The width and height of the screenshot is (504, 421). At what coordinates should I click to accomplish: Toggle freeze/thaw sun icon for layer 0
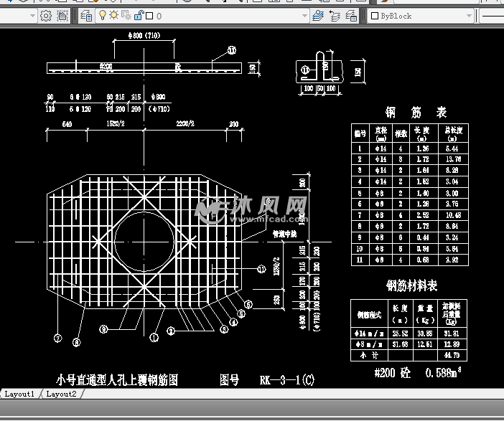[x=113, y=15]
